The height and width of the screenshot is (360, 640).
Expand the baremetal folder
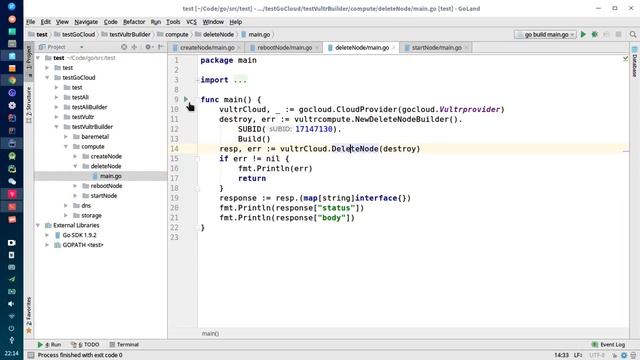[x=66, y=137]
